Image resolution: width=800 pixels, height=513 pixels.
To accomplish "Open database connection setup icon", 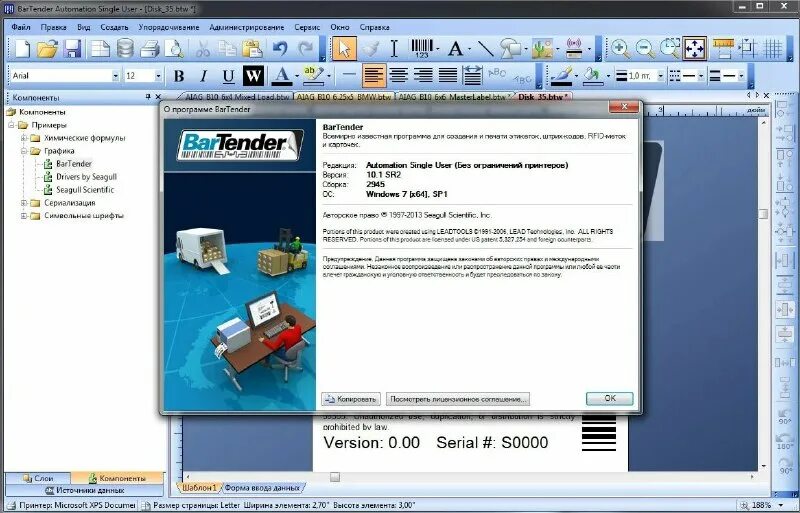I will click(x=125, y=49).
